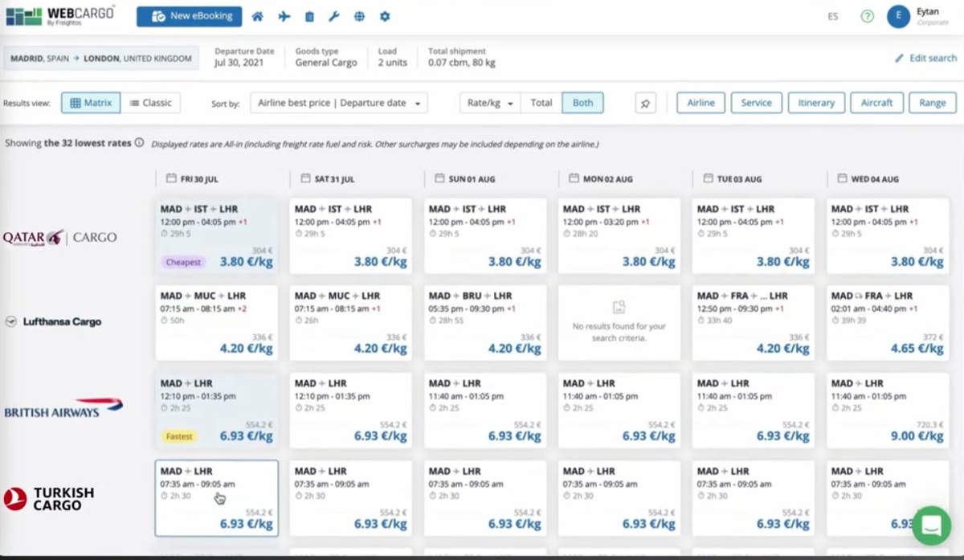Open the Range filter
The width and height of the screenshot is (964, 560).
[933, 103]
